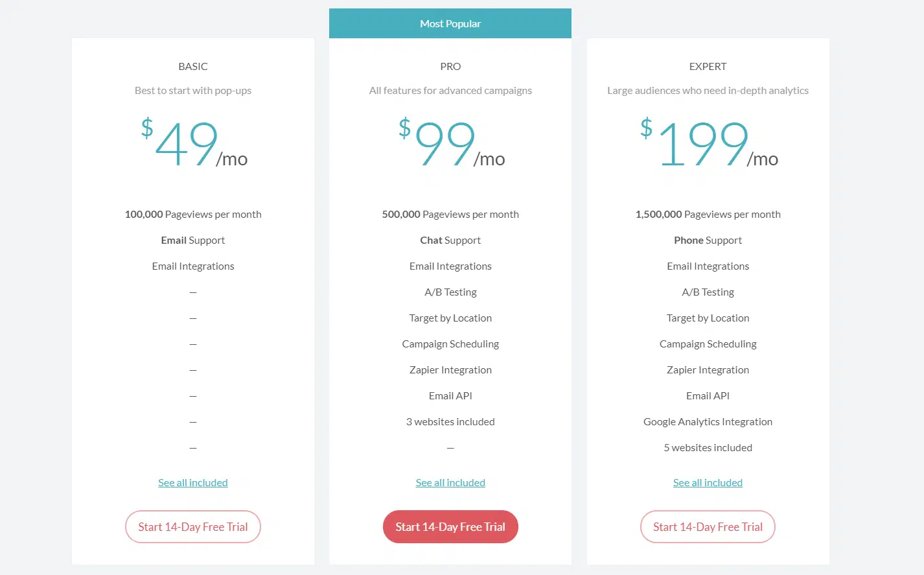The image size is (924, 575).
Task: Start the Pro plan 14-day free trial
Action: click(x=450, y=527)
